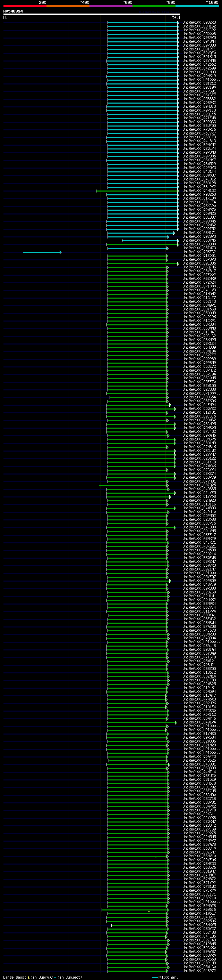Open hit UniRef100_C7Z0Z4

(x=199, y=283)
